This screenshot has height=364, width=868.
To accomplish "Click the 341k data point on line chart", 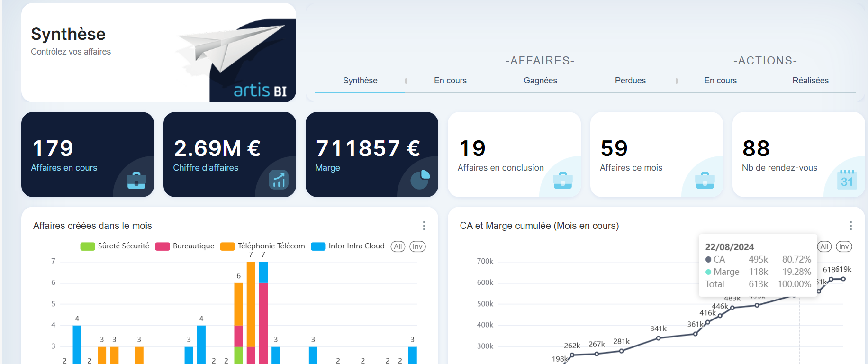I will (x=659, y=338).
